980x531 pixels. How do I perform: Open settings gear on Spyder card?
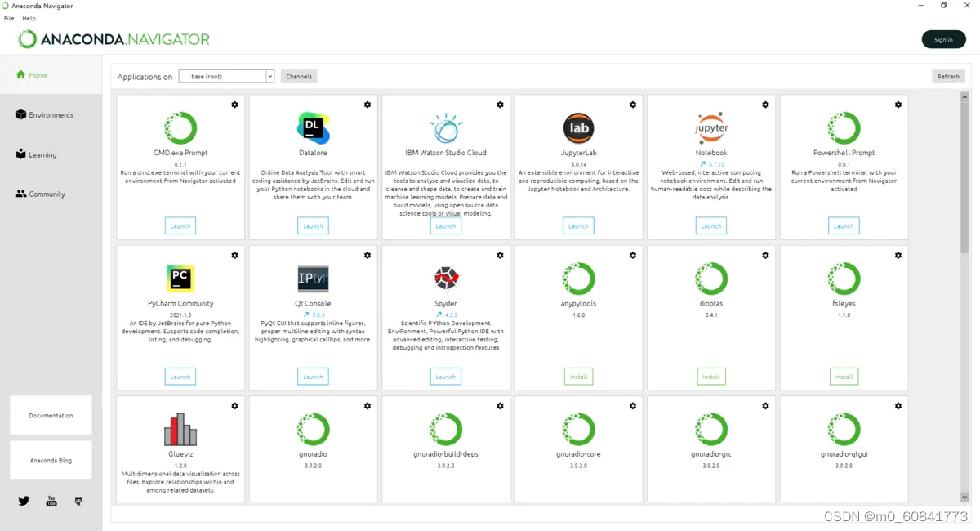501,256
